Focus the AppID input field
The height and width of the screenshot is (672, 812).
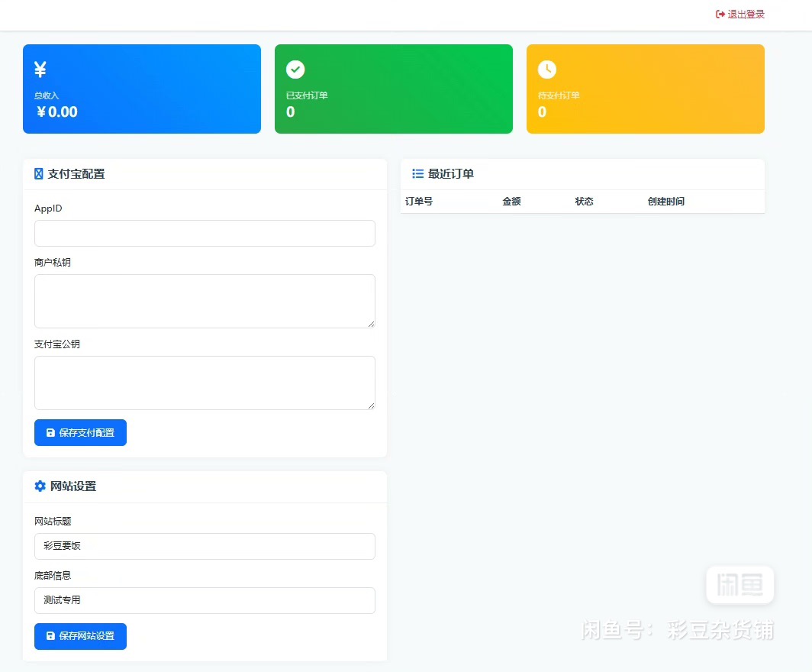coord(205,234)
